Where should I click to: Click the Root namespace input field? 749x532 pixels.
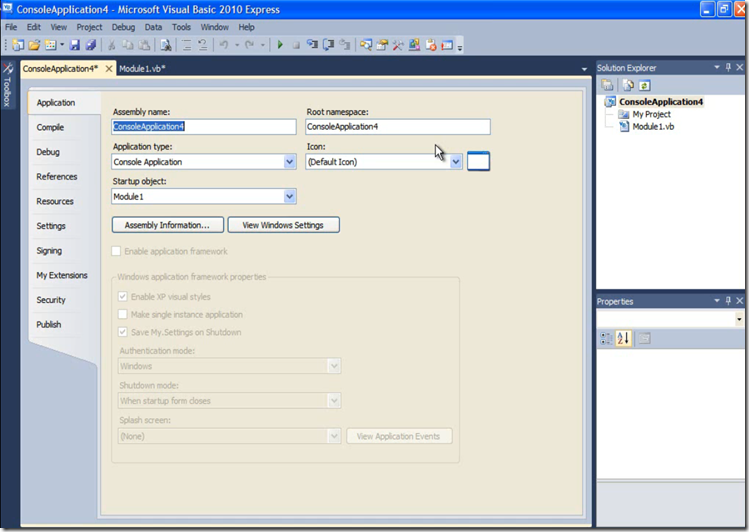[397, 127]
